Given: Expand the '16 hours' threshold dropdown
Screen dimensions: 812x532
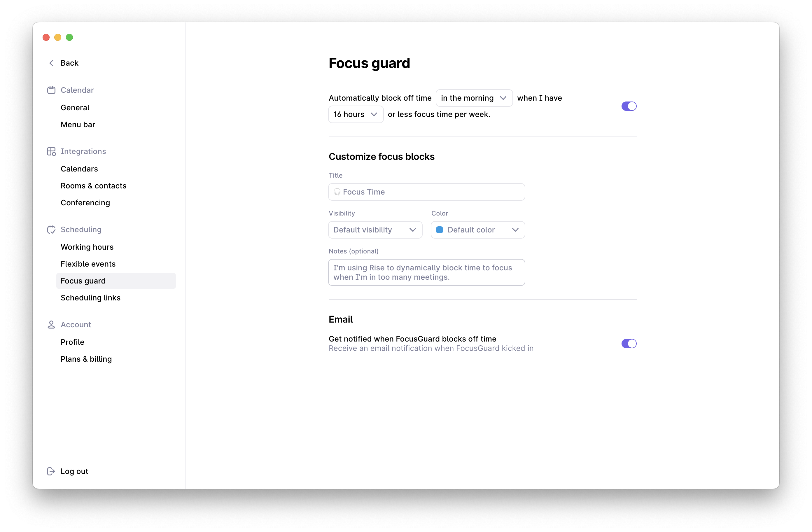Looking at the screenshot, I should (x=355, y=114).
